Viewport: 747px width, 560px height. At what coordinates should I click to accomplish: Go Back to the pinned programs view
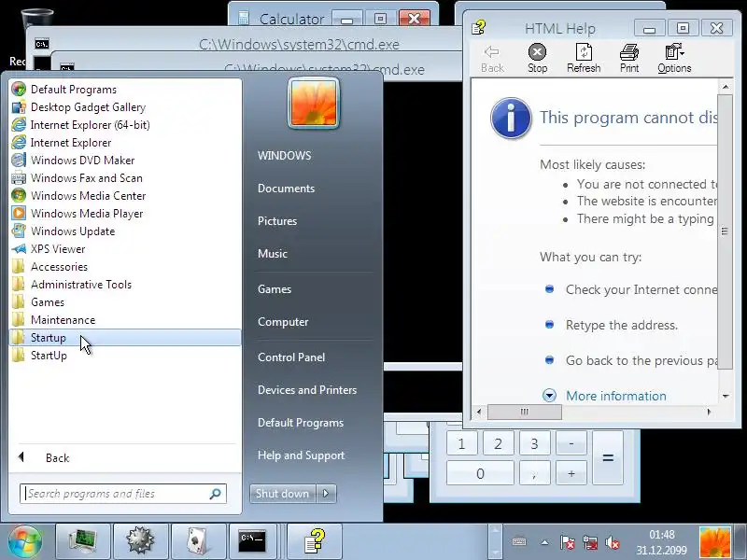(x=125, y=457)
